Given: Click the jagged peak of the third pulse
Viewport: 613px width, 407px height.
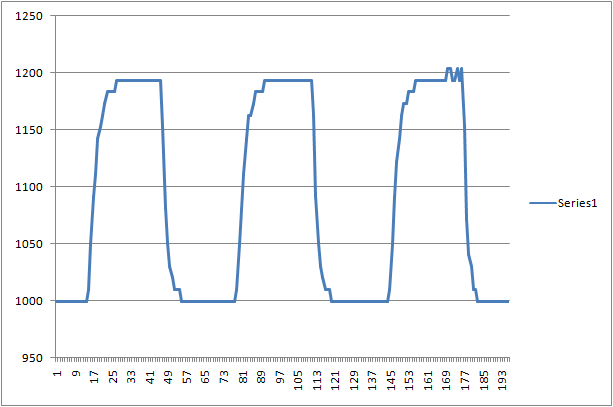Looking at the screenshot, I should coord(454,72).
